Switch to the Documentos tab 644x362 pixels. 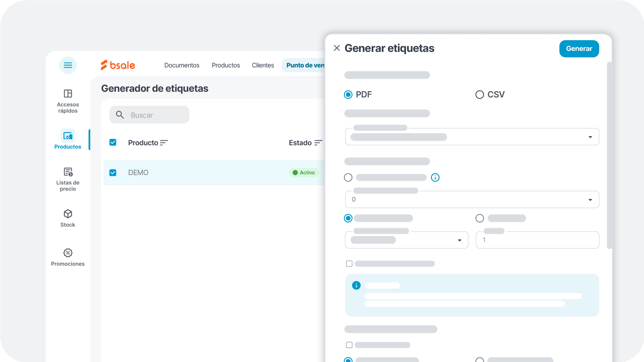point(182,65)
